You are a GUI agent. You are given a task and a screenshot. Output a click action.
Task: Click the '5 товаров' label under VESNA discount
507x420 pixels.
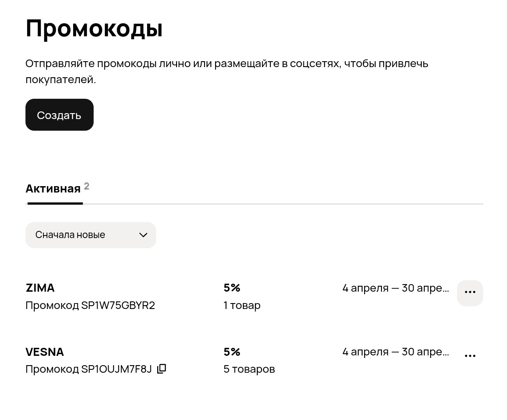point(249,369)
